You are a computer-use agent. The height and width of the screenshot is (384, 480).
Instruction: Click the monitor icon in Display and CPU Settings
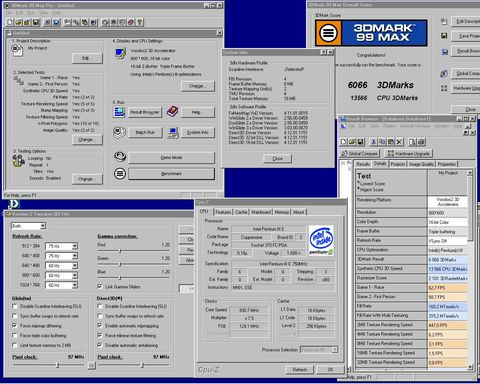click(120, 53)
